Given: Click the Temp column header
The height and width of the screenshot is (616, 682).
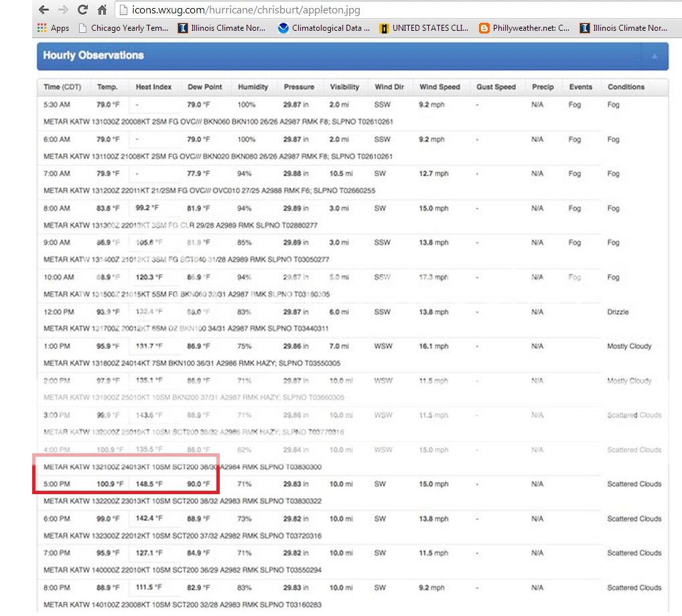Looking at the screenshot, I should (108, 86).
